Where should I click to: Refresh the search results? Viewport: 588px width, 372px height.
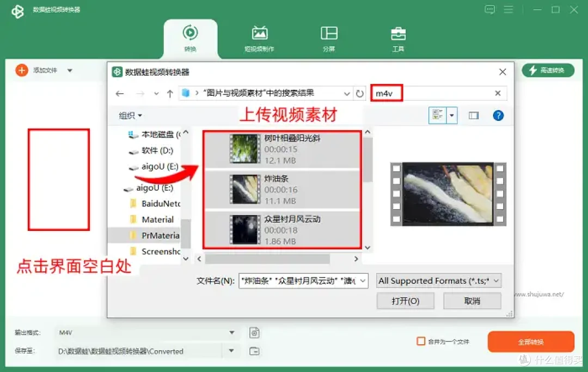360,93
